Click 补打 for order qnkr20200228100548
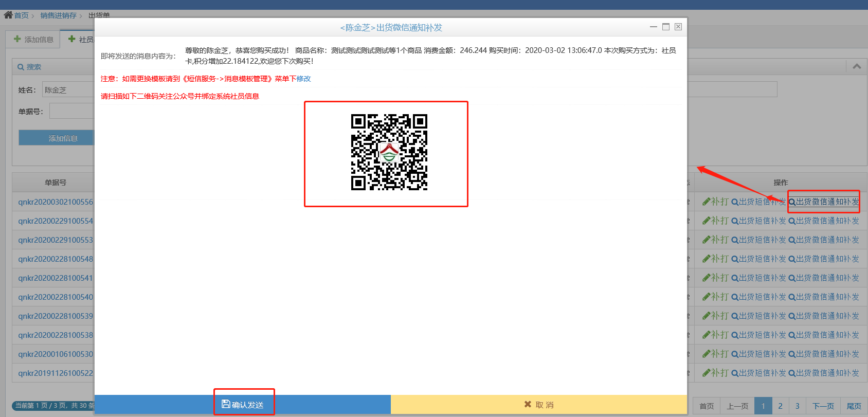Image resolution: width=868 pixels, height=417 pixels. click(715, 259)
